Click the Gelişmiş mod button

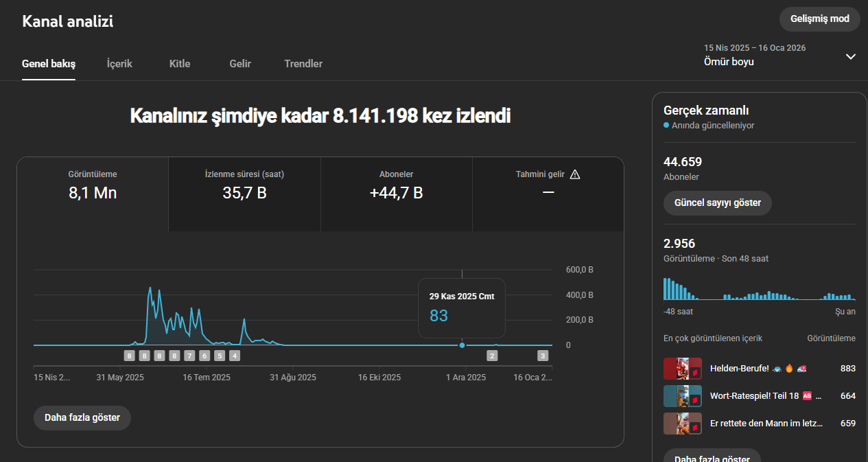coord(820,19)
